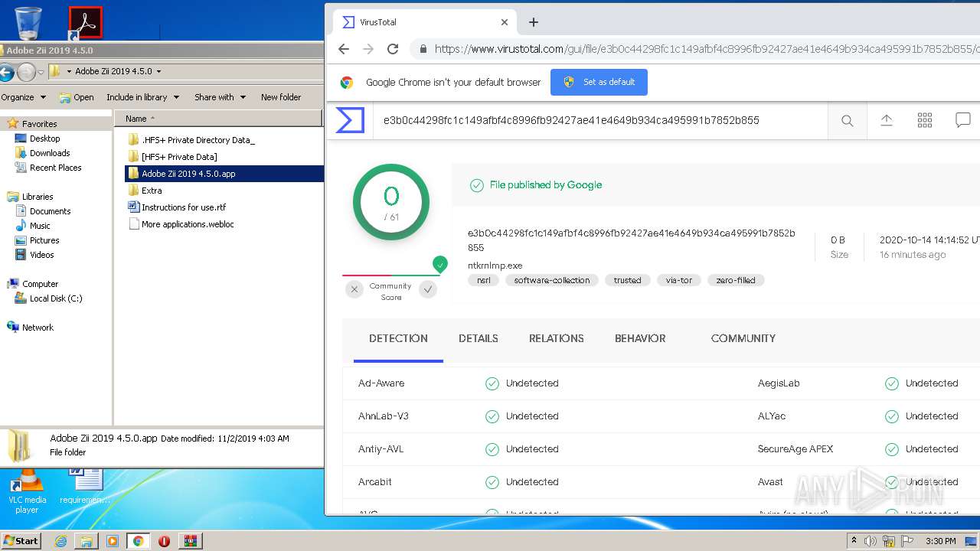The width and height of the screenshot is (980, 551).
Task: Select the .HFS+ Private Directory Data_ folder
Action: pos(191,140)
